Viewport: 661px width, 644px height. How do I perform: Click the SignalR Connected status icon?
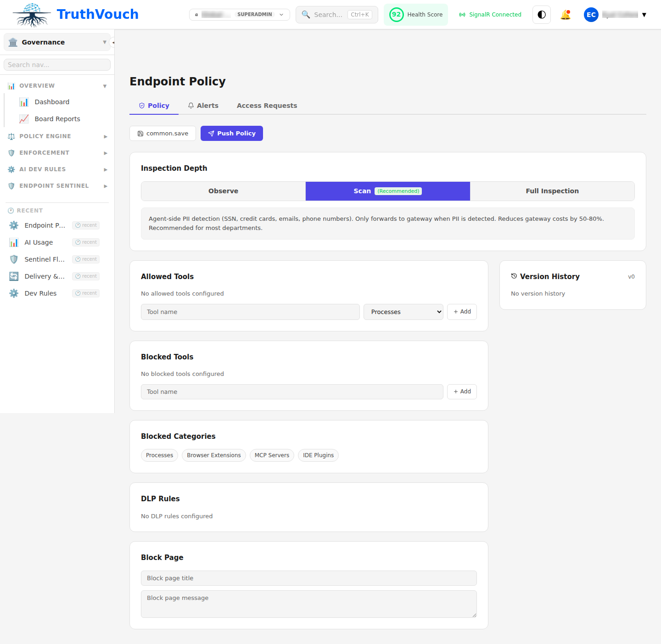pyautogui.click(x=462, y=14)
